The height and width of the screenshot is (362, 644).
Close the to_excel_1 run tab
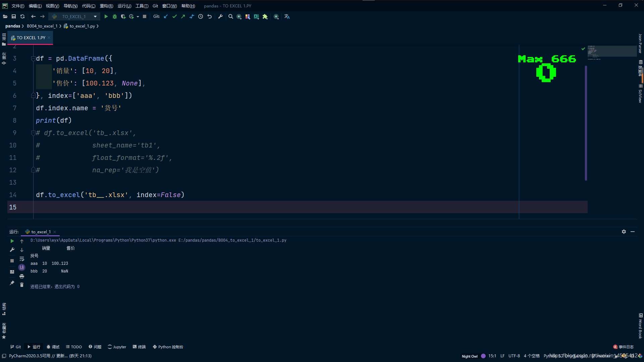(55, 232)
